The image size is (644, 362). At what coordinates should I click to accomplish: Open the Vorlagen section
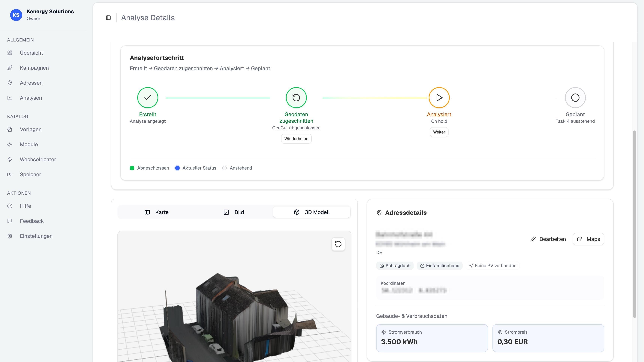point(31,129)
